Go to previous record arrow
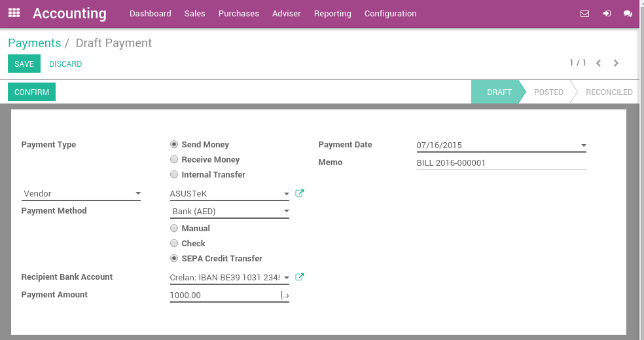The width and height of the screenshot is (644, 340). coord(598,64)
